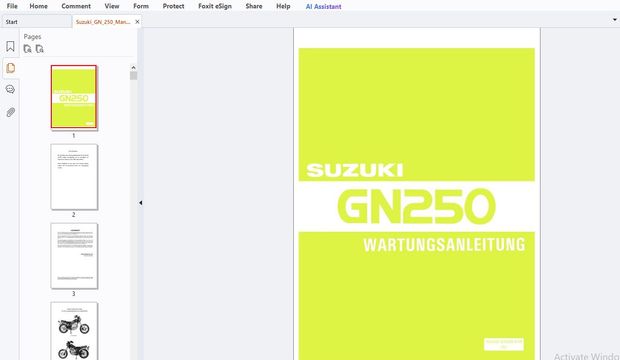The image size is (620, 360).
Task: Click the WARTUNGSANLEITUNG text on page
Action: point(444,244)
